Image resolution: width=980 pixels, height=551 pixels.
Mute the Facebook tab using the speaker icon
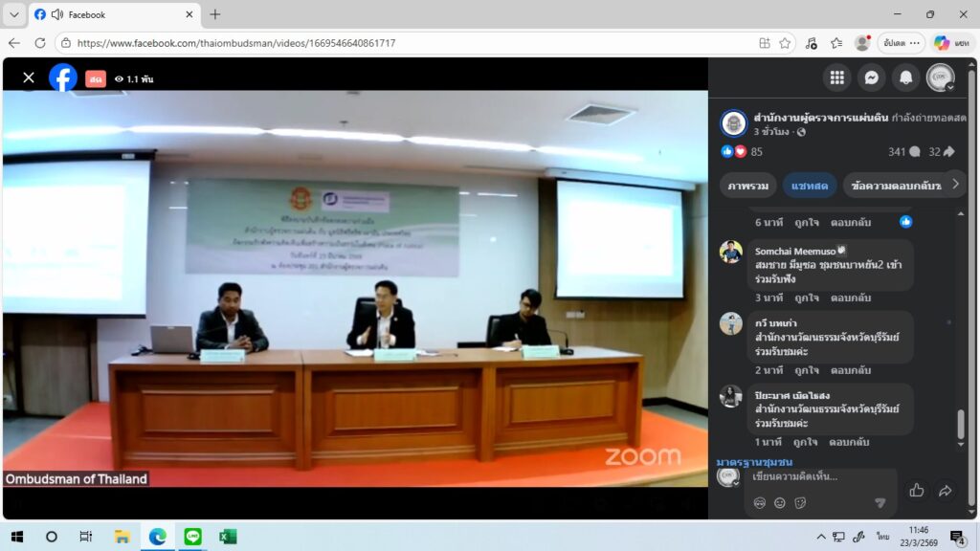(56, 14)
